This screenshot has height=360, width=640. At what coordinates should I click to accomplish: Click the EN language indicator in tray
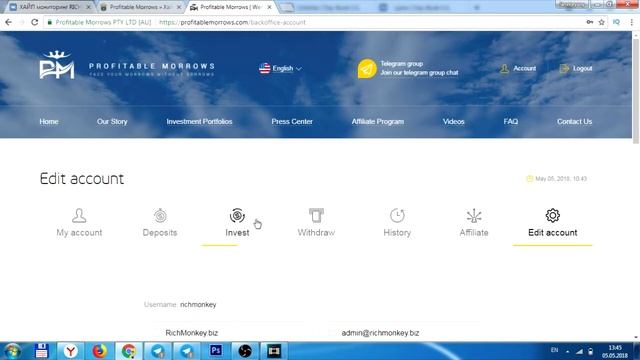pos(554,350)
